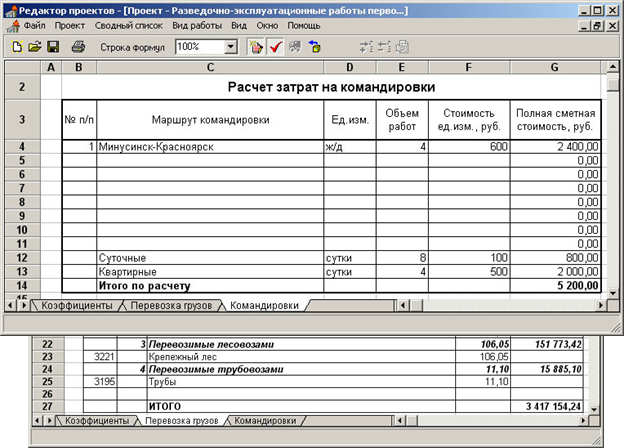This screenshot has height=448, width=624.
Task: Toggle the red checkmark toolbar icon
Action: point(275,47)
